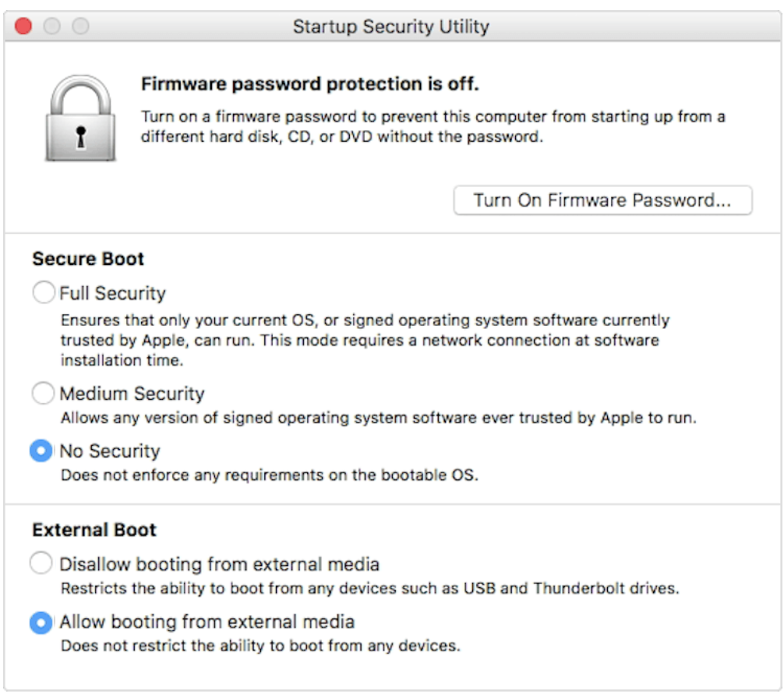Select the Full Security radio button
This screenshot has width=784, height=697.
coord(43,293)
